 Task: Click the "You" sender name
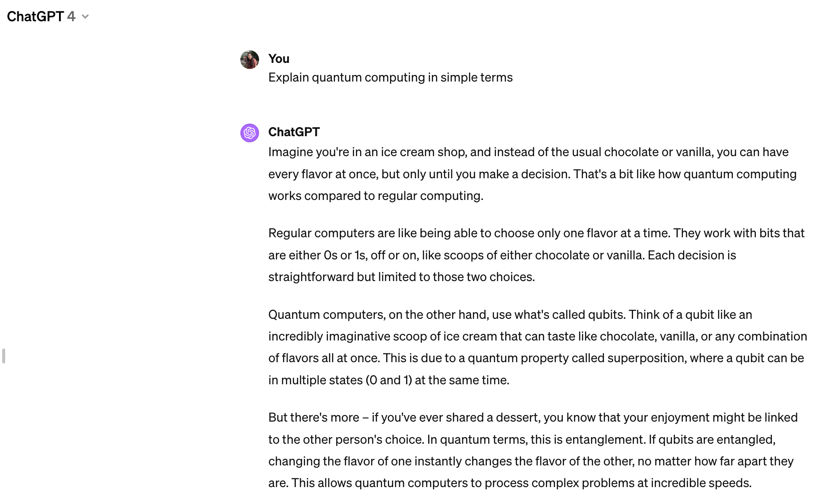point(279,59)
